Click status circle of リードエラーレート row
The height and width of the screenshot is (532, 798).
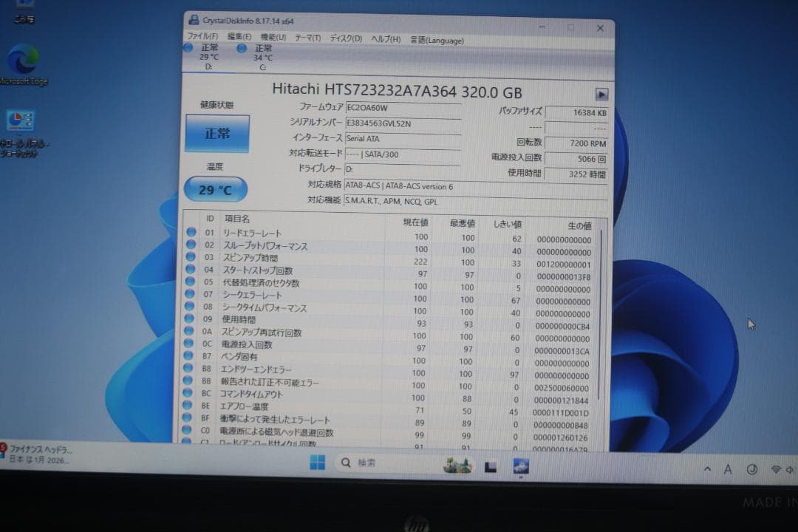(x=191, y=231)
